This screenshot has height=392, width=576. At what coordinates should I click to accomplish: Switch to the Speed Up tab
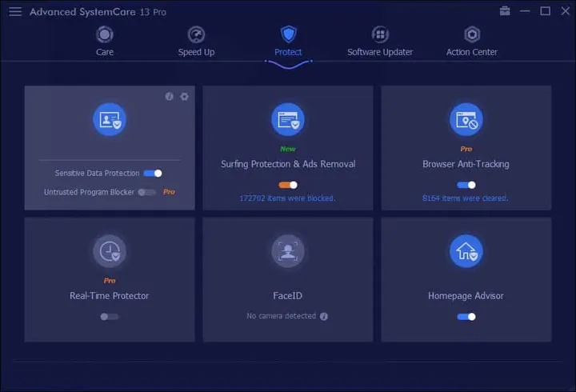(x=196, y=52)
